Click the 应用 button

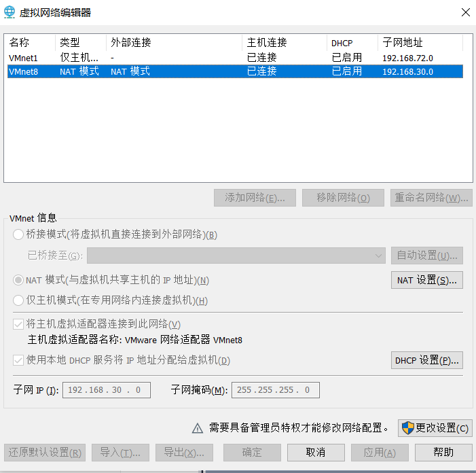380,453
